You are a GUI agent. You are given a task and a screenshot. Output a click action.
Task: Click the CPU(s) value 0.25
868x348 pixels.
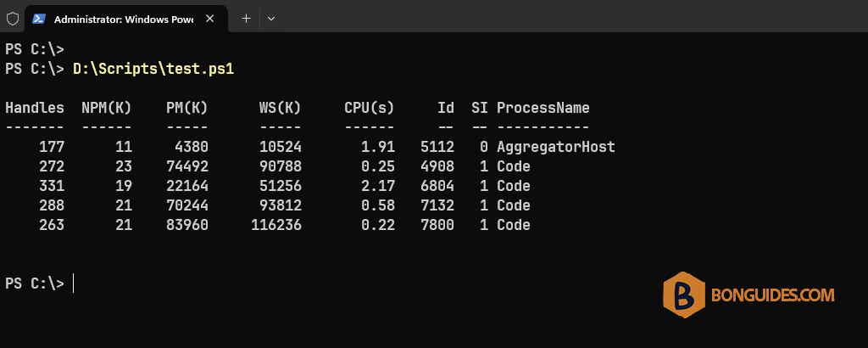[378, 166]
